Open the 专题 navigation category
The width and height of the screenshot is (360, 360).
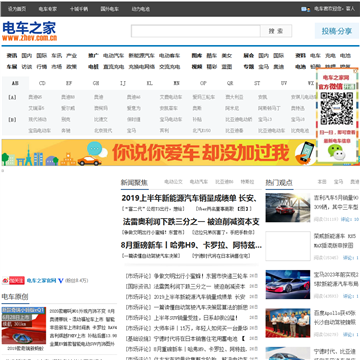[x=249, y=67]
